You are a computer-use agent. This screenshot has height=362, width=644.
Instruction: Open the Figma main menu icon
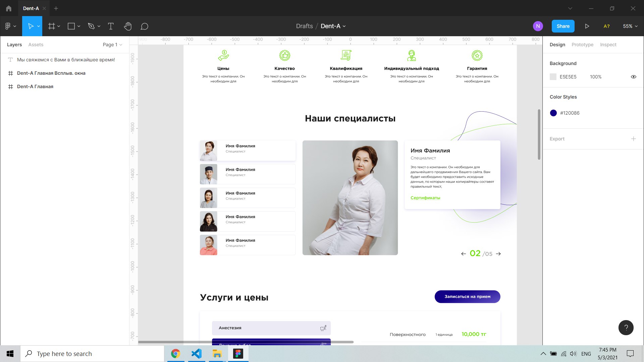[8, 26]
